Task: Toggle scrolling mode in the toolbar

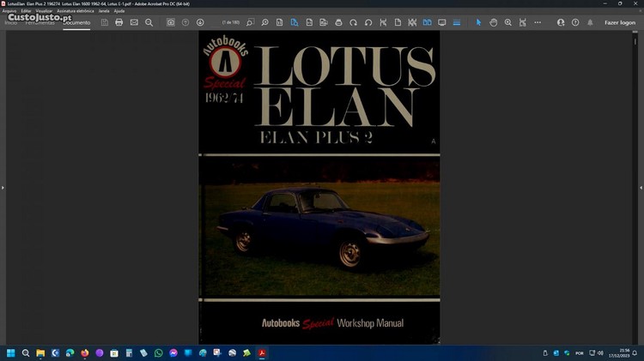Action: click(457, 22)
